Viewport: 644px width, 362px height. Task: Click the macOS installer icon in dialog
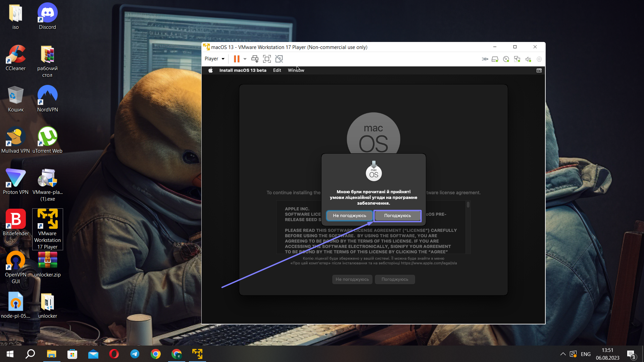tap(374, 171)
